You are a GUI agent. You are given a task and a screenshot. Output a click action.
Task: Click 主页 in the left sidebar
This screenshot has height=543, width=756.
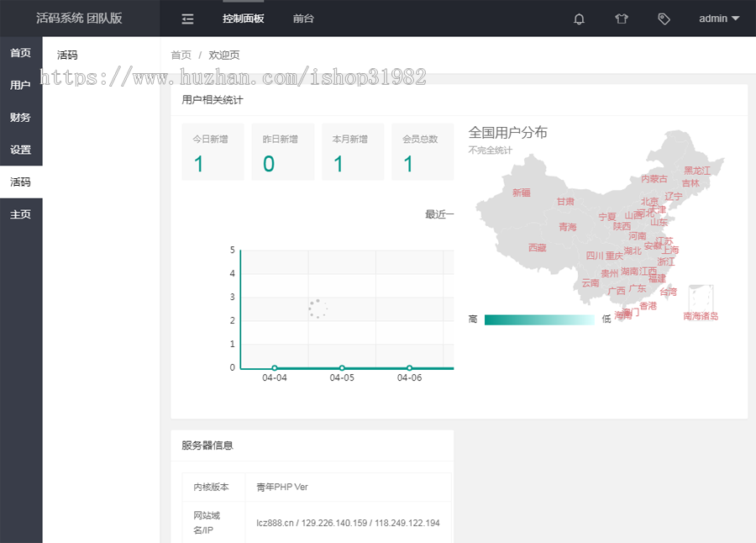click(x=21, y=214)
